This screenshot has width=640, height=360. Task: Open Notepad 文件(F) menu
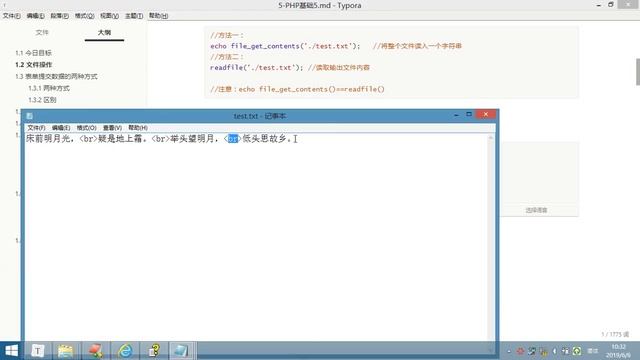click(x=36, y=128)
